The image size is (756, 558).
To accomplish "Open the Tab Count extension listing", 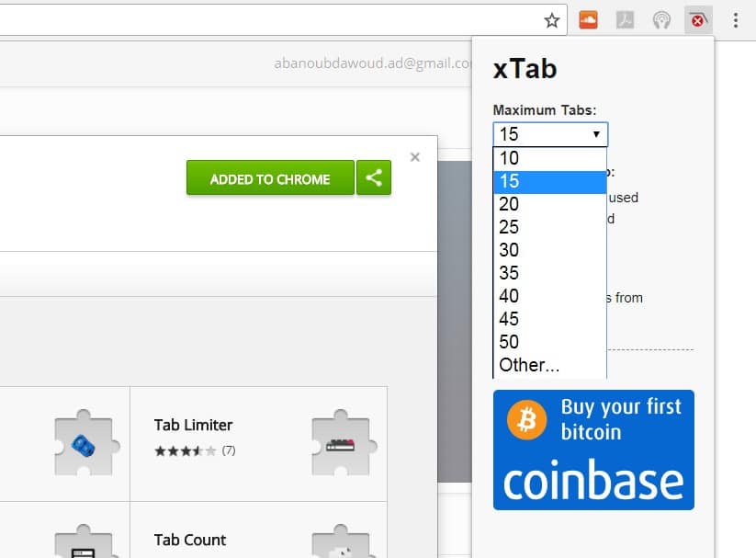I will coord(189,541).
